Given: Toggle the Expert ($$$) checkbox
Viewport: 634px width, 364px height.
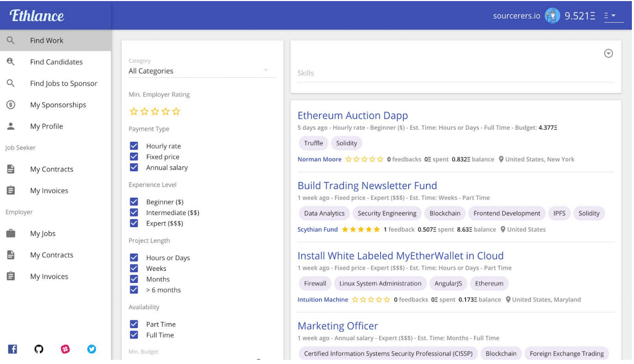Looking at the screenshot, I should click(x=134, y=223).
